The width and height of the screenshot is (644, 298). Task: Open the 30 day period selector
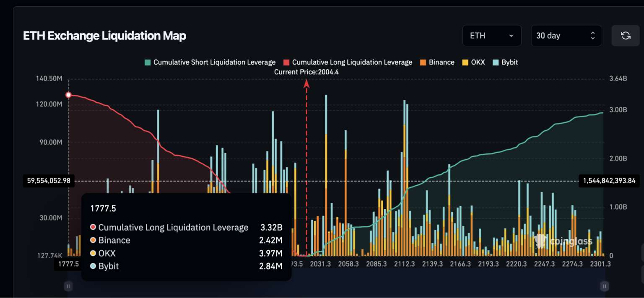pyautogui.click(x=566, y=36)
